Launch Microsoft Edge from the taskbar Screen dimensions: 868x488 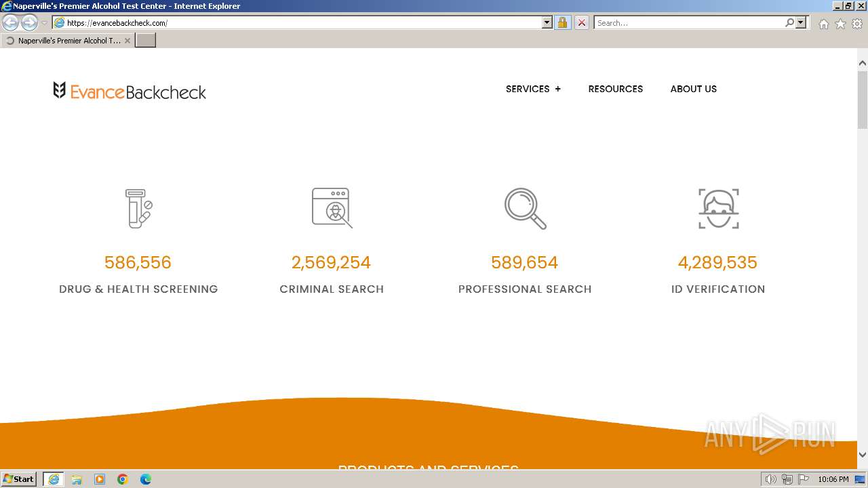[146, 479]
